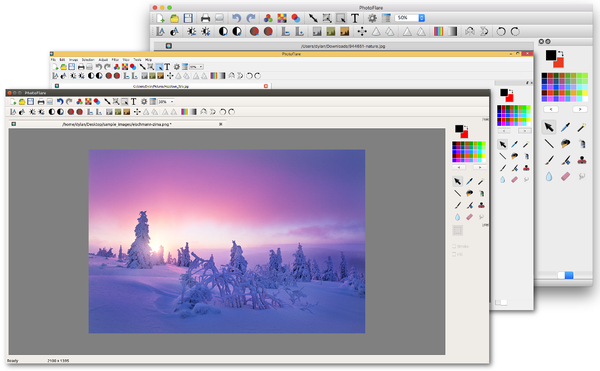This screenshot has height=371, width=600.
Task: Open Image menu in middle Windows window
Action: click(x=73, y=60)
